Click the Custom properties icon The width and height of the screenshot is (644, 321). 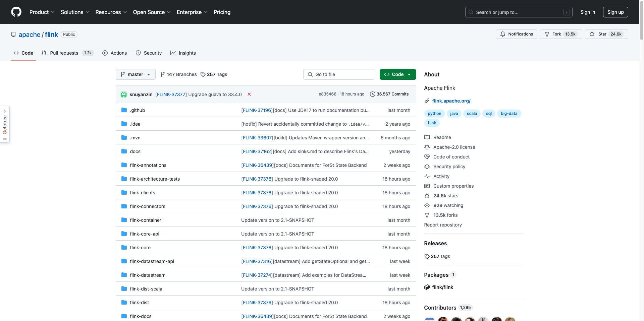point(427,186)
